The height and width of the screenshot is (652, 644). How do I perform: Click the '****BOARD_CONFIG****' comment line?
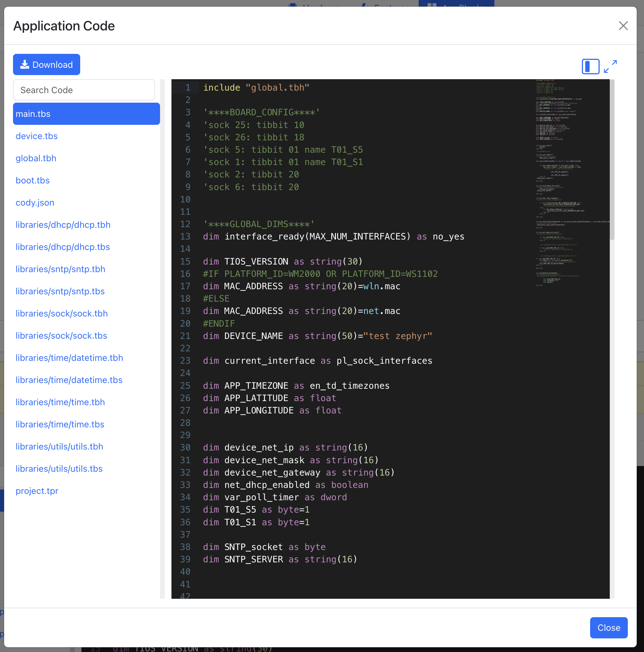tap(261, 112)
